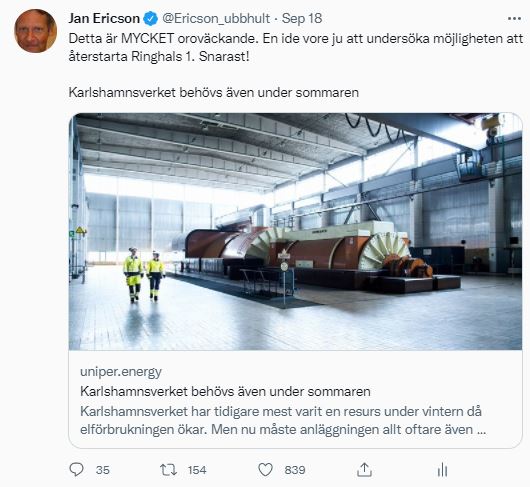This screenshot has height=487, width=530.
Task: Click the tweet line Karlshamnsverket behövs även under sommaren
Action: (x=214, y=92)
